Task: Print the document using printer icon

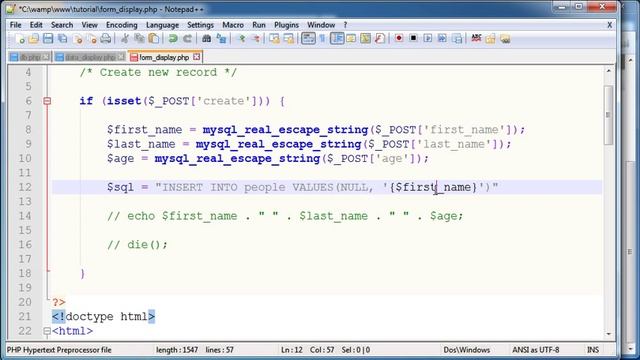Action: point(106,39)
